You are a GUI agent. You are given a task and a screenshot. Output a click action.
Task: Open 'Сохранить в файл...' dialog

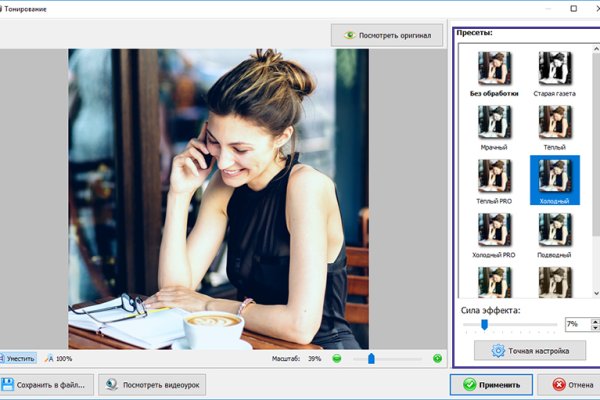[x=47, y=384]
